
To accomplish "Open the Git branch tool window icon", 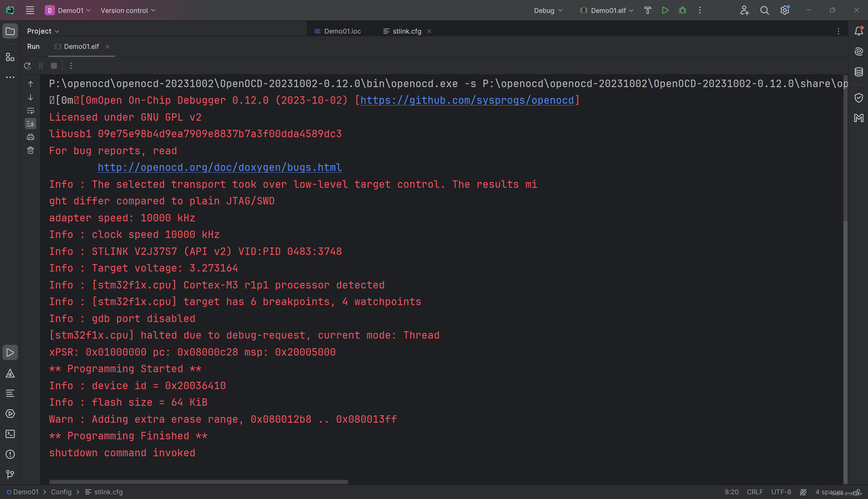I will pos(10,475).
